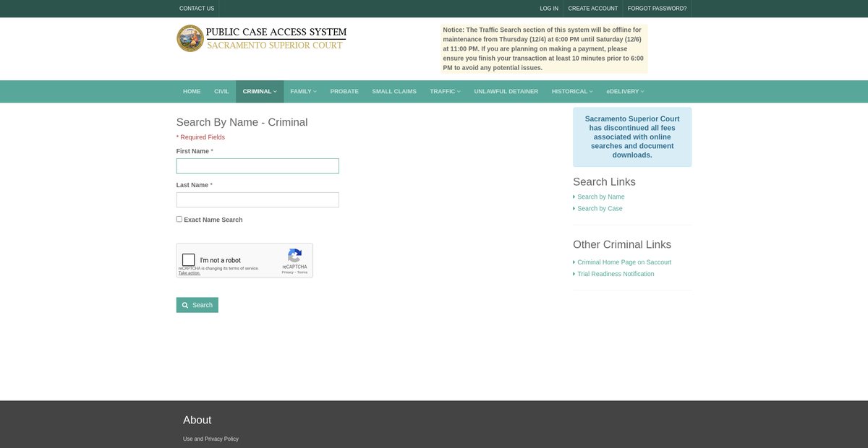Click the reCAPTCHA Terms link
This screenshot has width=868, height=448.
pyautogui.click(x=302, y=272)
